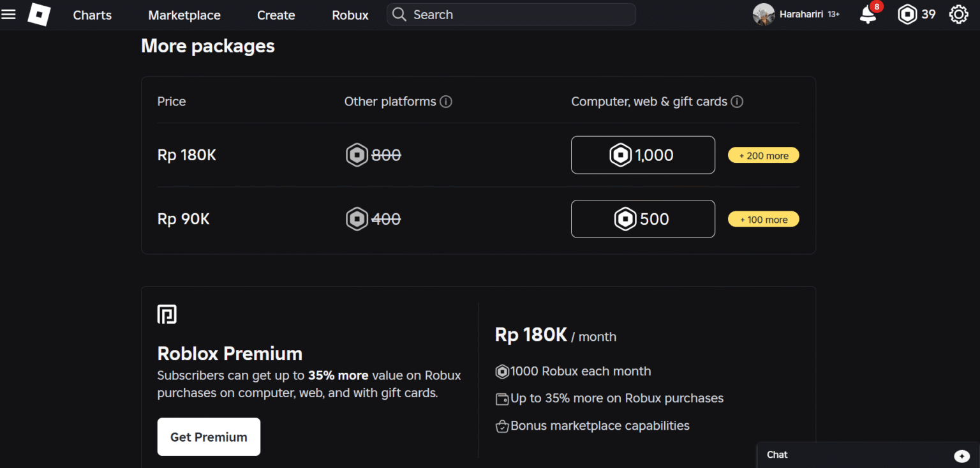Open the Chat panel bar
This screenshot has height=468, width=980.
click(868, 455)
